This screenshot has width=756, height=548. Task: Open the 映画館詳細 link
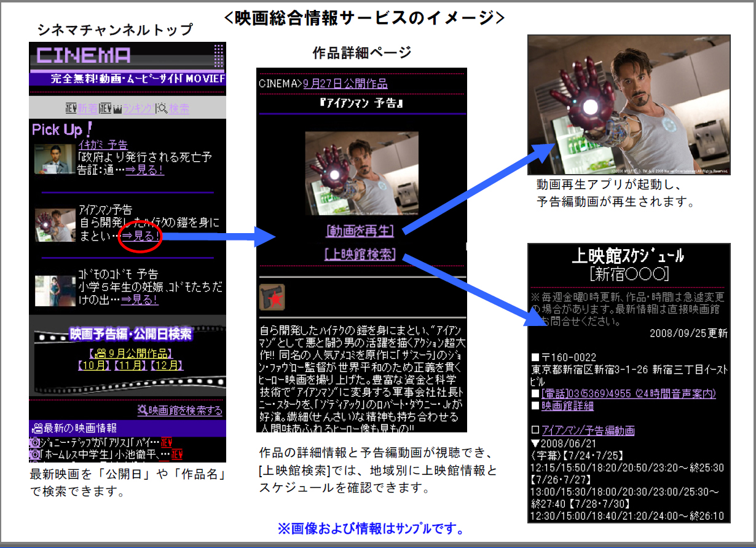(567, 406)
